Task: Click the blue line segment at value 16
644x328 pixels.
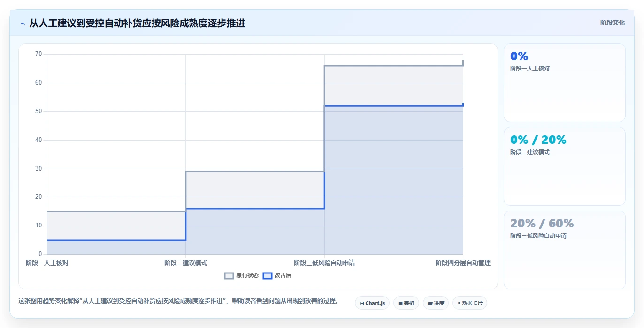Action: coord(255,209)
